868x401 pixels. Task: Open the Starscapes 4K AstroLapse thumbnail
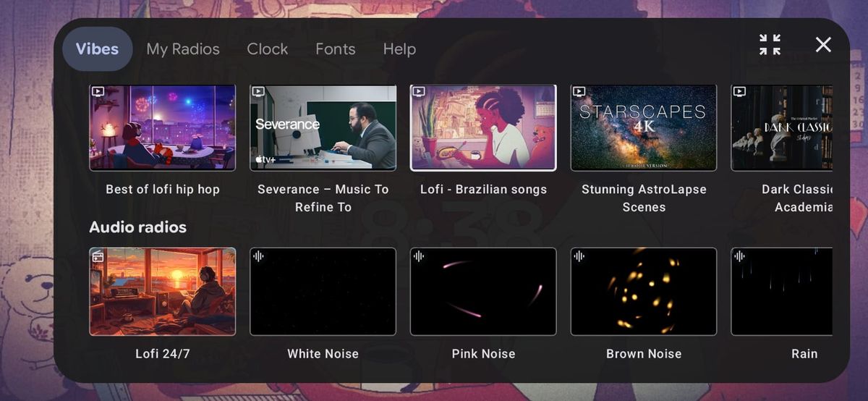click(644, 128)
